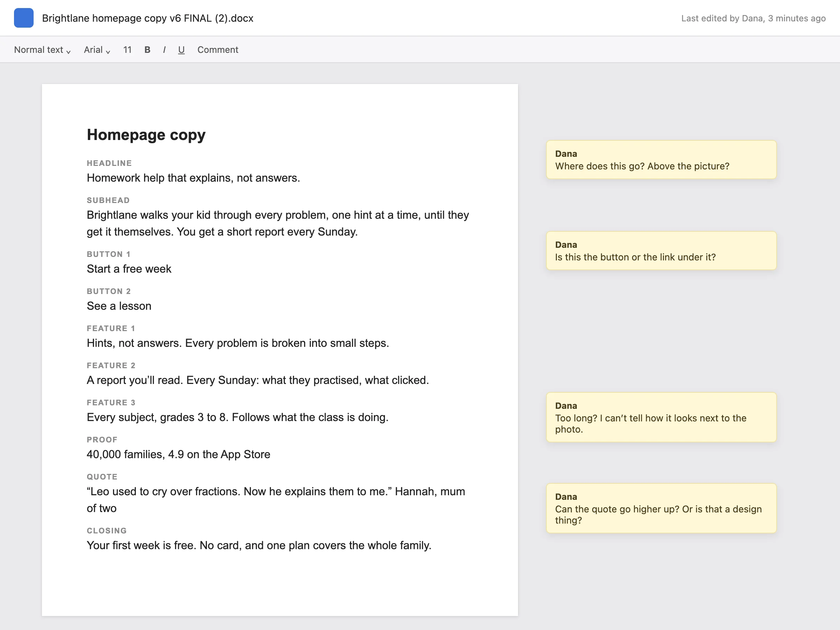
Task: Select Dana's 'Too long?' comment
Action: pyautogui.click(x=661, y=417)
